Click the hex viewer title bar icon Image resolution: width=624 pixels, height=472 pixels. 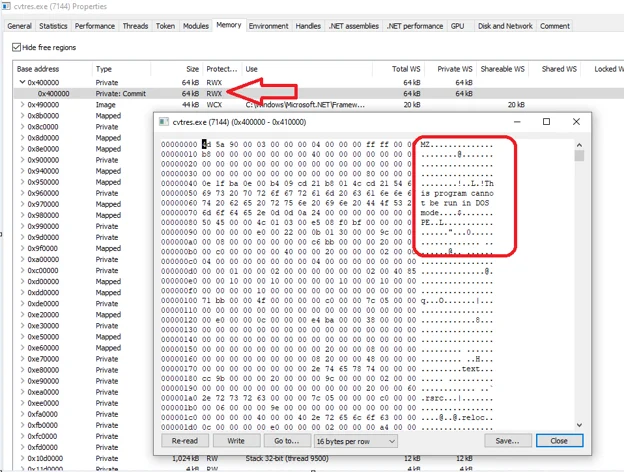pyautogui.click(x=164, y=122)
